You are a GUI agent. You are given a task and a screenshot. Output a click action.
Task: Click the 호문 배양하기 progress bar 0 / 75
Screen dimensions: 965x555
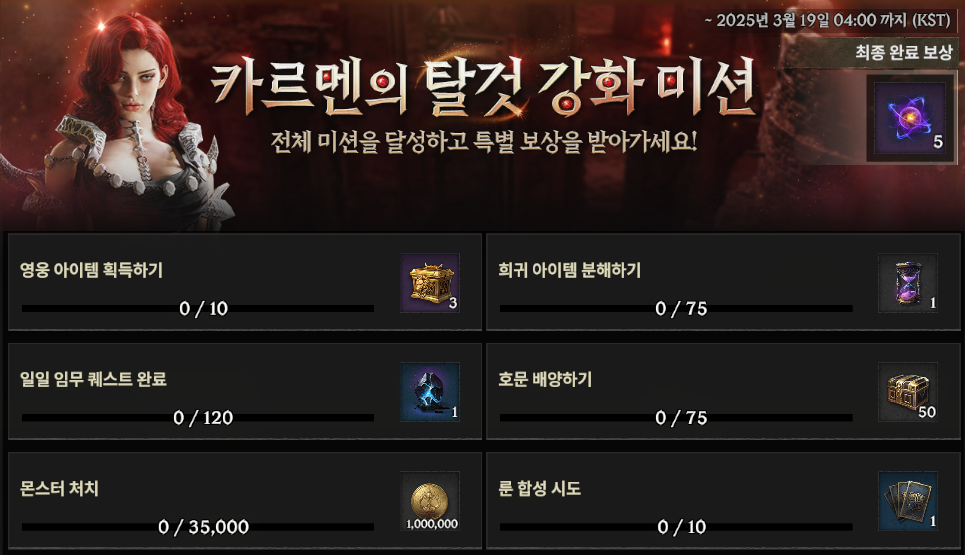point(676,418)
